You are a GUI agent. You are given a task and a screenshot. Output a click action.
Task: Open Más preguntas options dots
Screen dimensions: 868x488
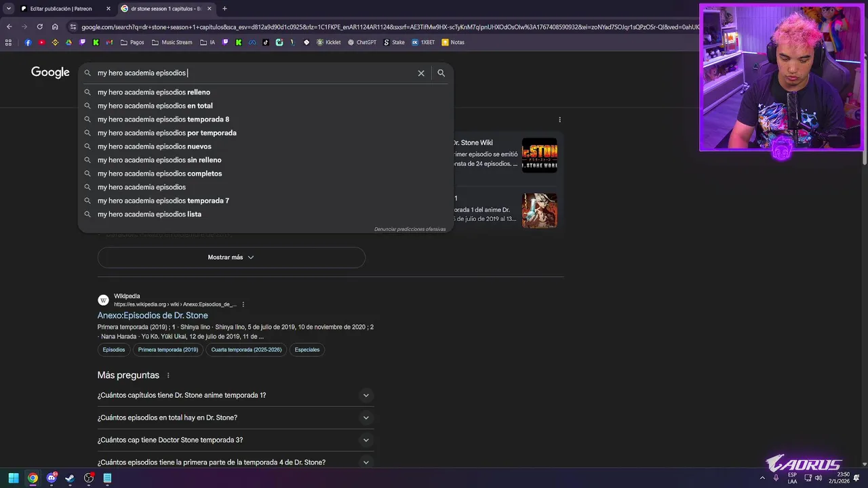[x=168, y=375]
